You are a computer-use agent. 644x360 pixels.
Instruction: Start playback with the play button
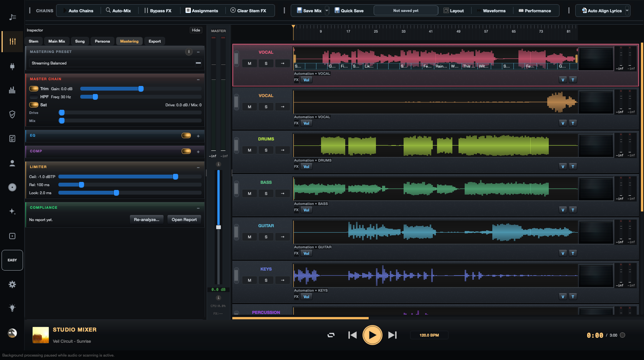[372, 335]
